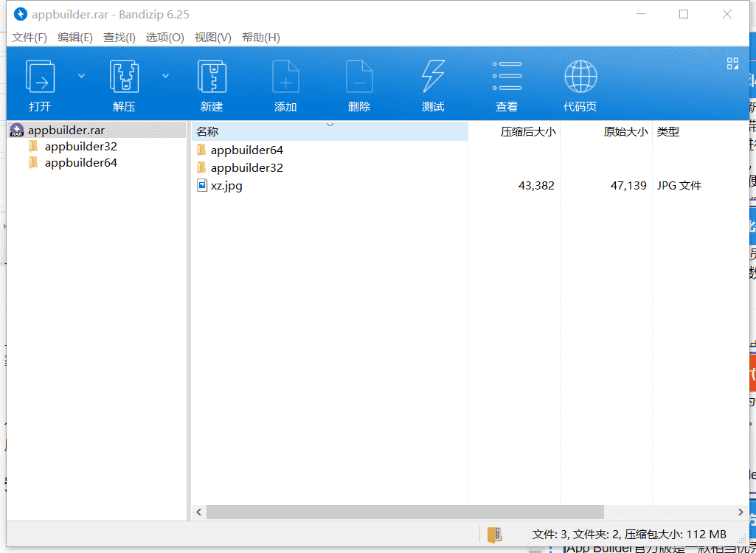Open the 视图(V) menu
The height and width of the screenshot is (553, 756).
212,38
